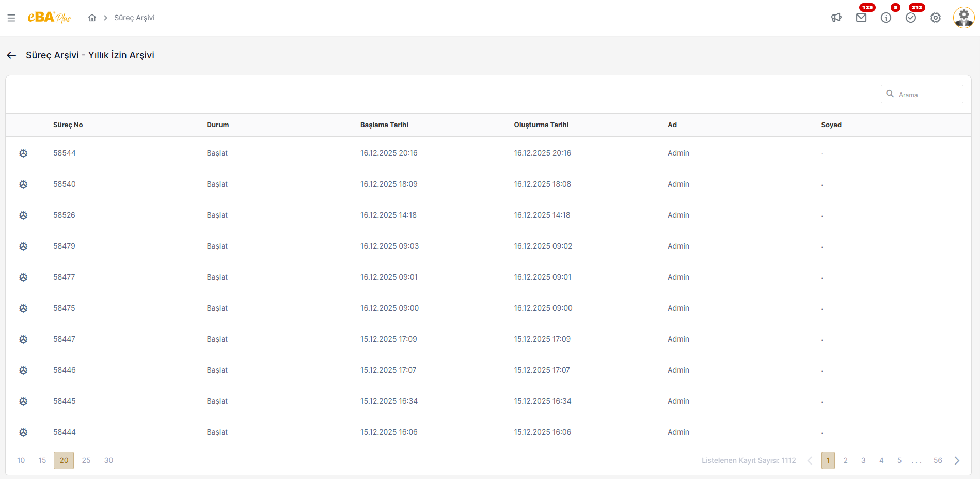
Task: Go back using the left arrow
Action: point(12,55)
